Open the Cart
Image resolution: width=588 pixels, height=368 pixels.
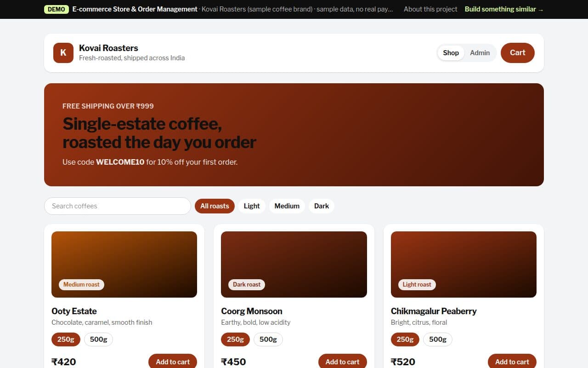click(x=517, y=53)
